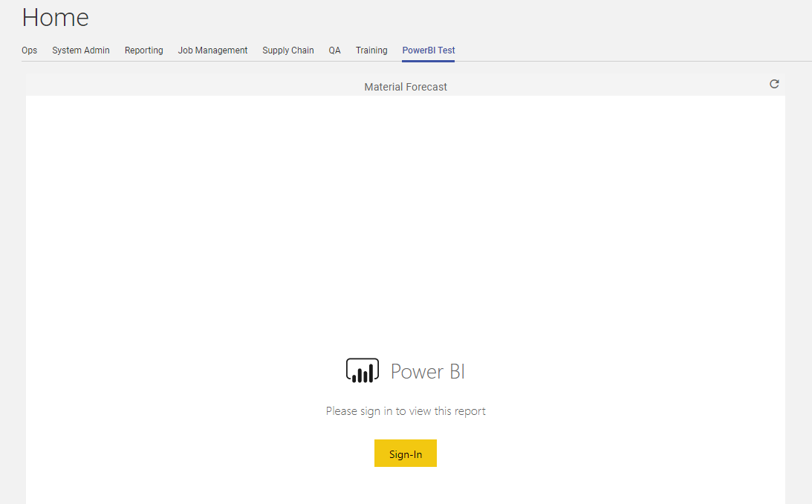Click the Material Forecast panel title
This screenshot has width=812, height=504.
coord(406,87)
